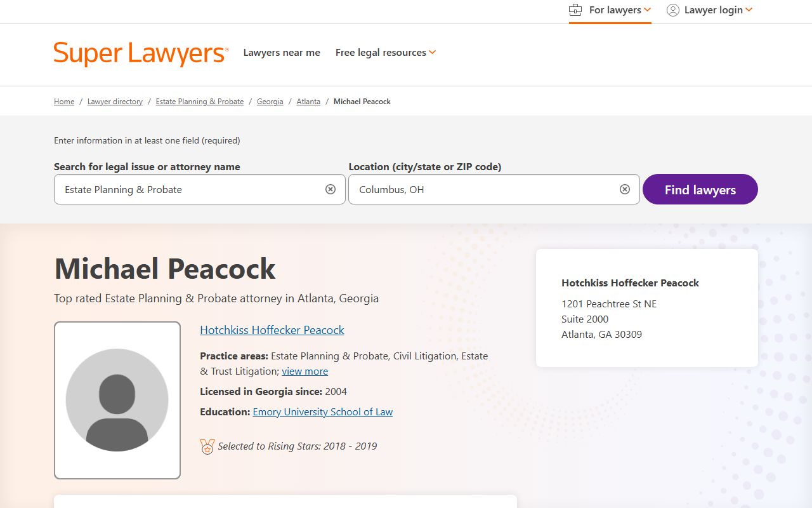
Task: Click the briefcase icon beside For lawyers
Action: click(x=575, y=10)
